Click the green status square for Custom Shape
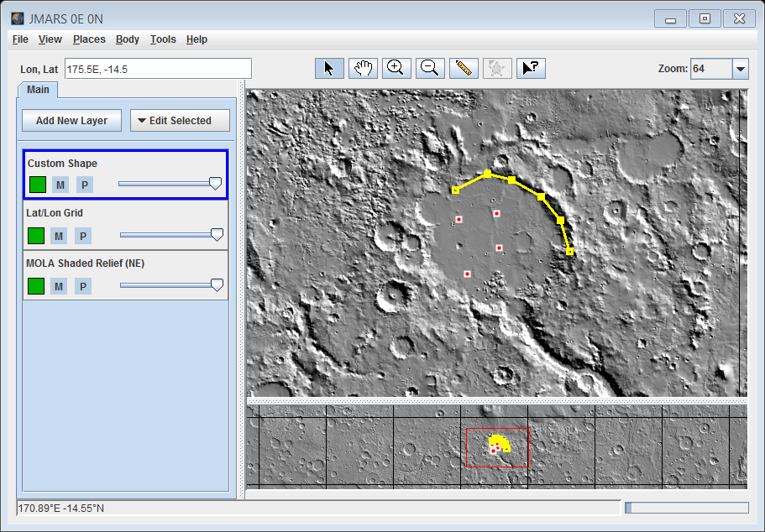The height and width of the screenshot is (532, 765). coord(38,185)
